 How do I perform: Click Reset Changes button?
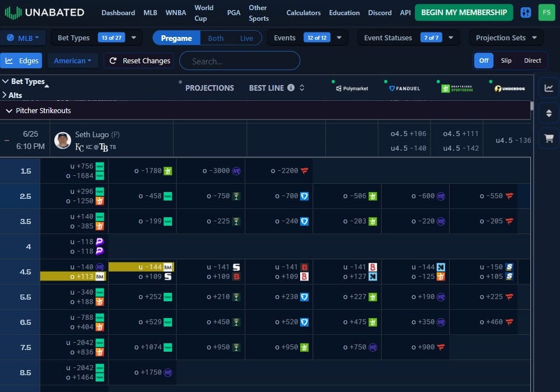[x=139, y=60]
